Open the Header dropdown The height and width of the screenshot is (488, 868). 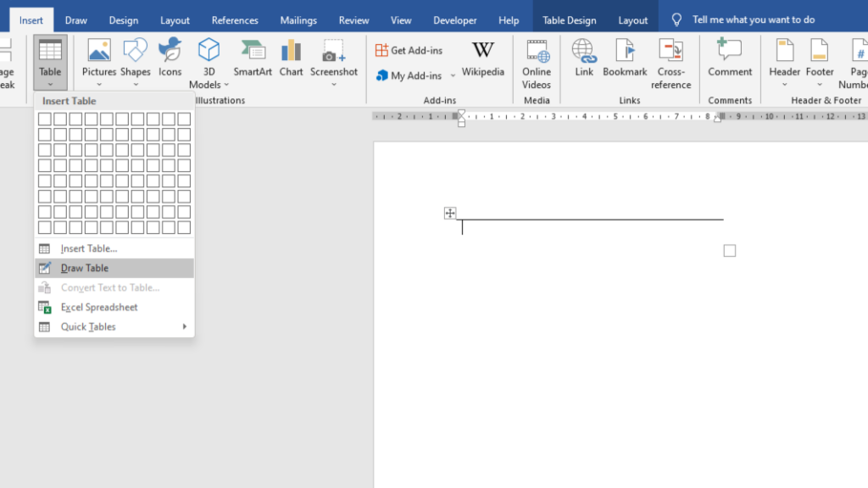784,63
